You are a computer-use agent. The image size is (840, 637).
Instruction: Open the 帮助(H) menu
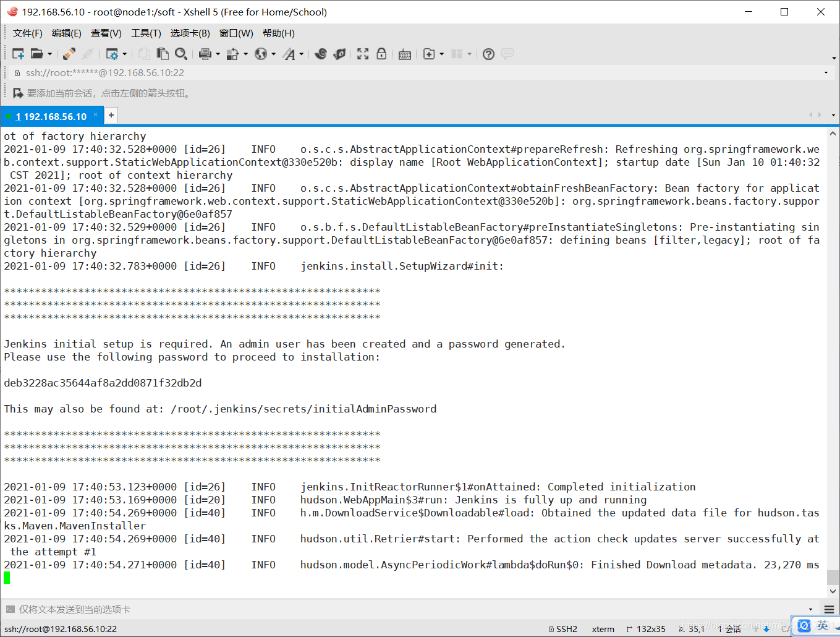pyautogui.click(x=279, y=33)
